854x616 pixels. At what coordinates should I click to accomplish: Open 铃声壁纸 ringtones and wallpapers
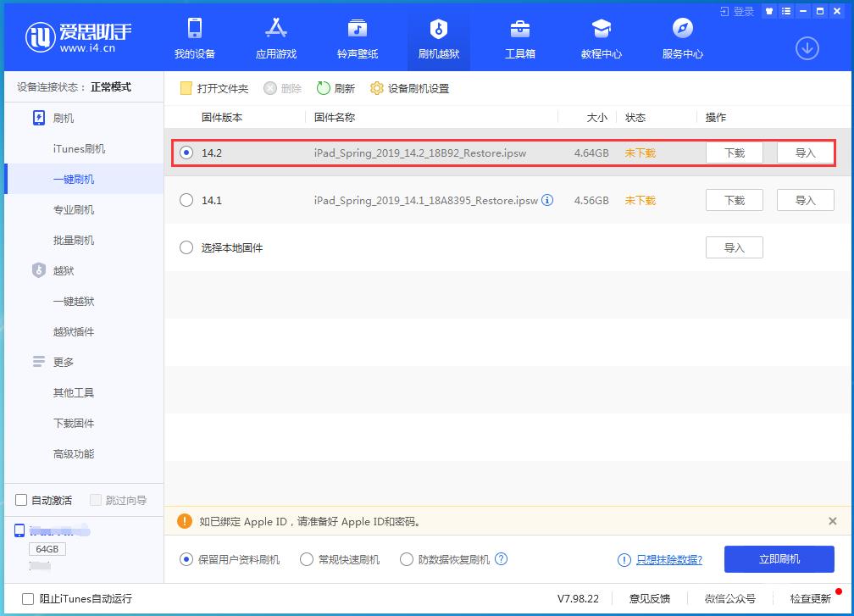pyautogui.click(x=357, y=37)
